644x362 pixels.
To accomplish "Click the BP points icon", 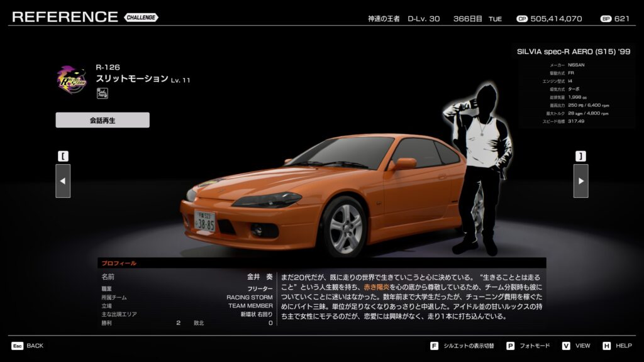I will coord(606,19).
